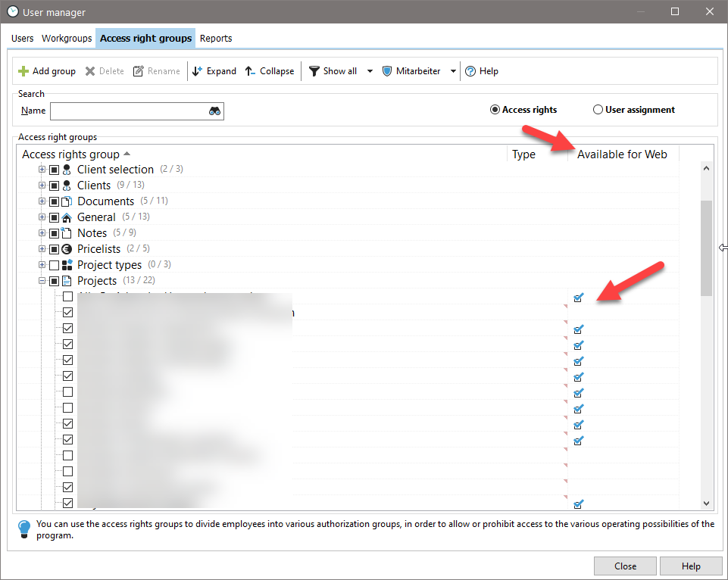This screenshot has width=728, height=580.
Task: Open the Show all dropdown arrow
Action: 370,71
